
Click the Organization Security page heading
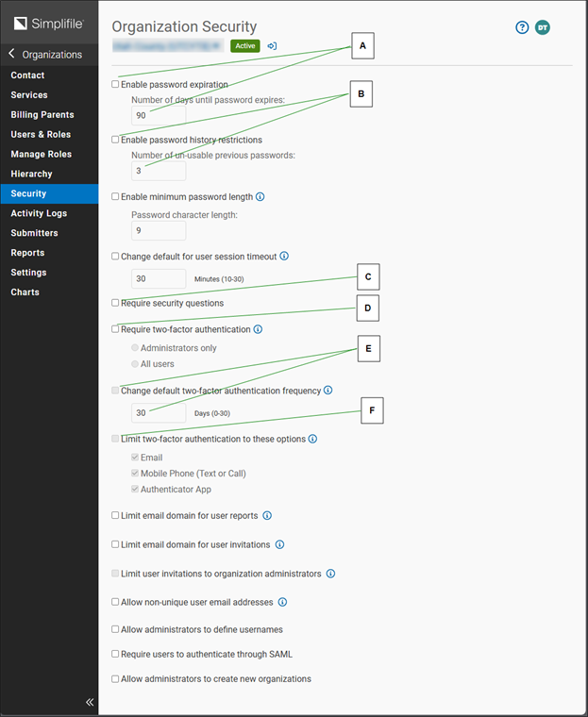click(184, 27)
